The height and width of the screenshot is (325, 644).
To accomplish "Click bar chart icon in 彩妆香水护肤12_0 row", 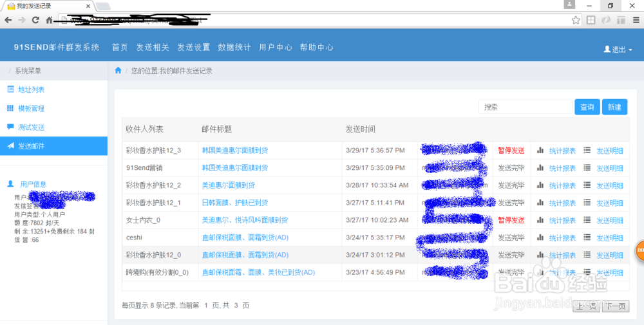I will (540, 255).
